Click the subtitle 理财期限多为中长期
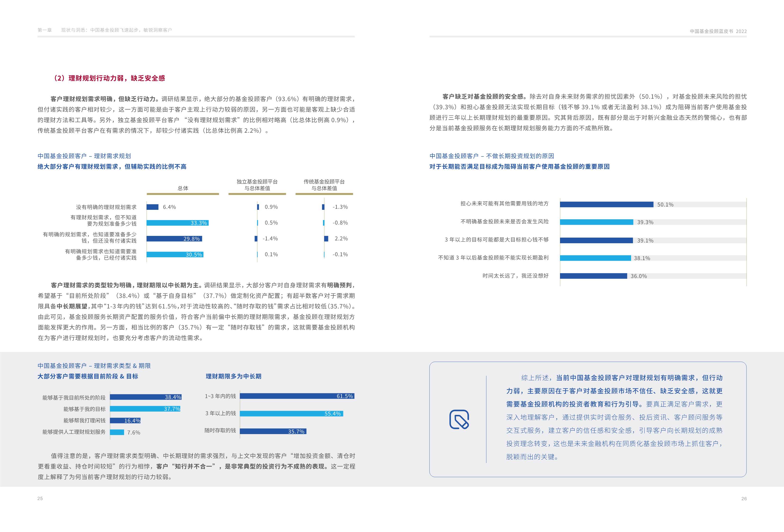The width and height of the screenshot is (784, 532). [x=234, y=376]
